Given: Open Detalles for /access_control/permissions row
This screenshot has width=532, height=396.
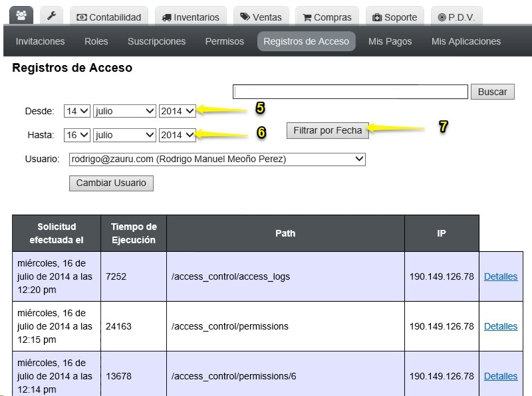Looking at the screenshot, I should [x=501, y=326].
